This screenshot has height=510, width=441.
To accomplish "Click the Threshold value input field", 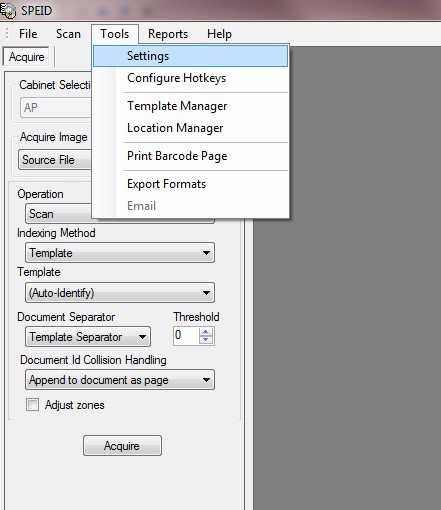I will (186, 335).
